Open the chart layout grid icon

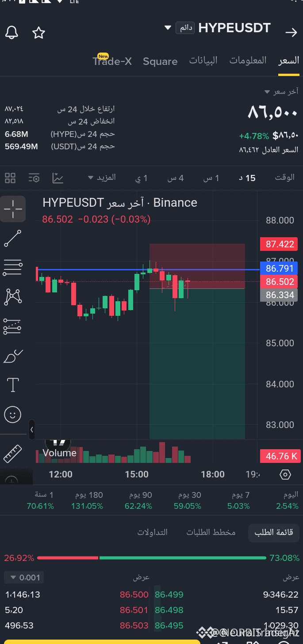click(10, 178)
